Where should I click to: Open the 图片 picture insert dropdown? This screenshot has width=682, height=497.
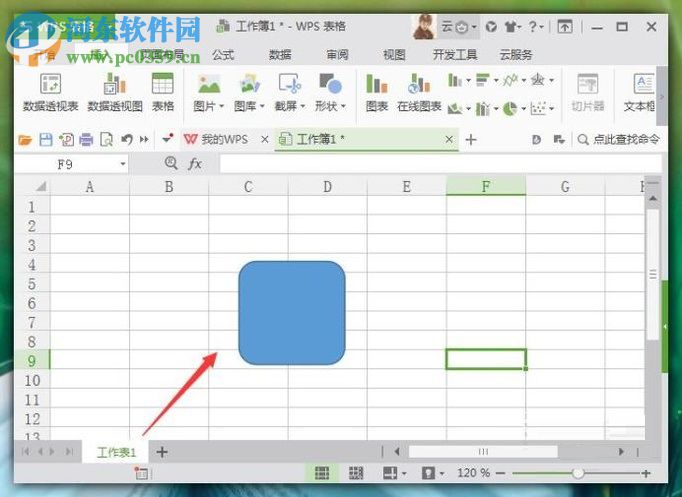(209, 92)
